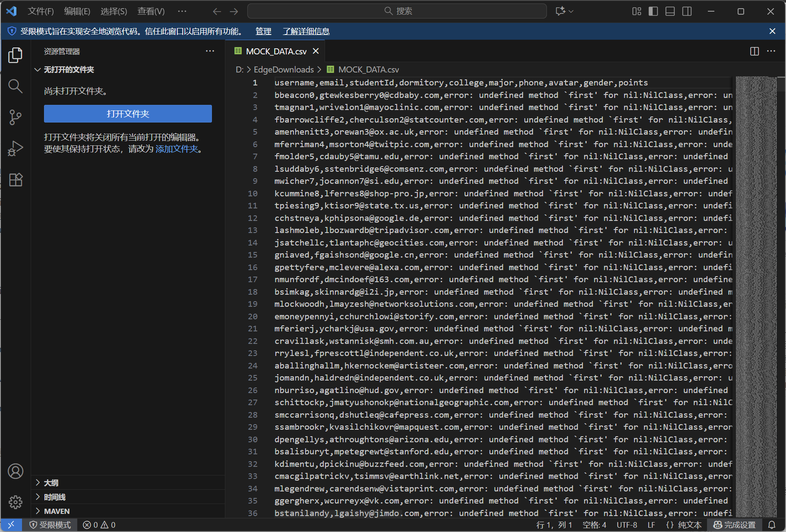Screen dimensions: 786x532
Task: Toggle the secondary side bar
Action: tap(687, 11)
